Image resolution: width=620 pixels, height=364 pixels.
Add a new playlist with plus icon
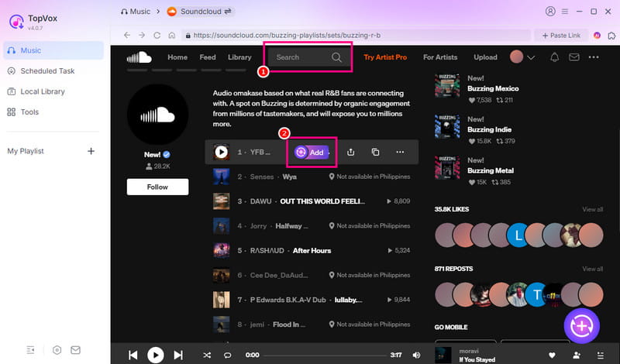91,151
